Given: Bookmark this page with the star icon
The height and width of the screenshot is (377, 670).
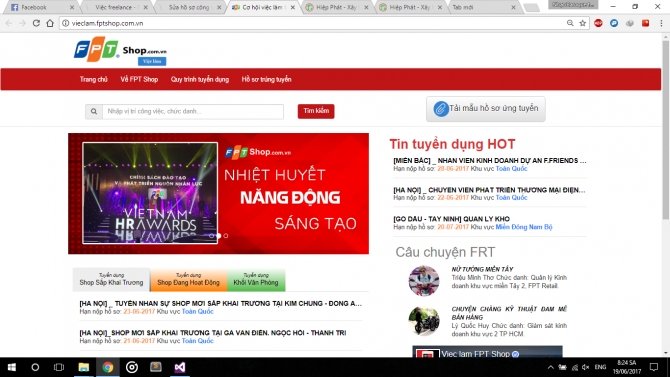Looking at the screenshot, I should [582, 23].
